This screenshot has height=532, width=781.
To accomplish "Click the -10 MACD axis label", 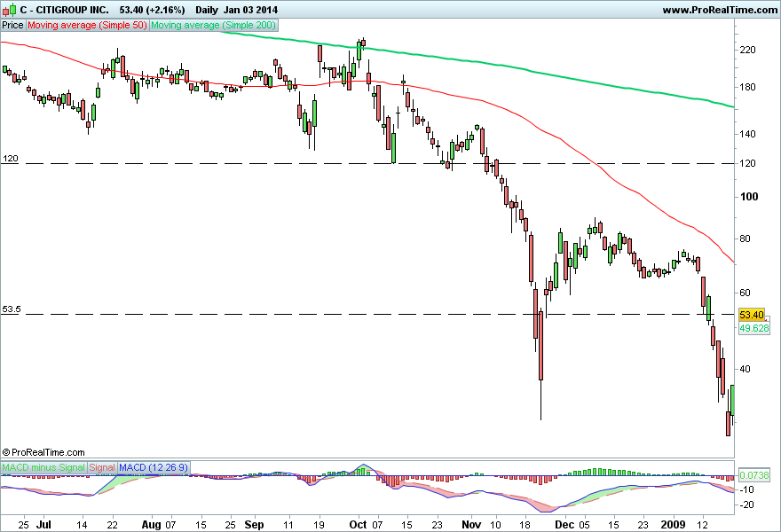I will [x=746, y=489].
